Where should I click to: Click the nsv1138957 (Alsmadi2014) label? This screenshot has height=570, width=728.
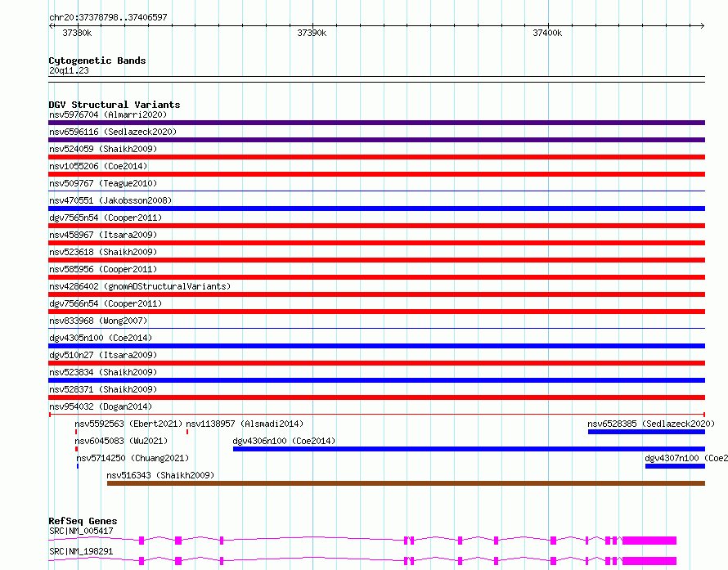(245, 424)
